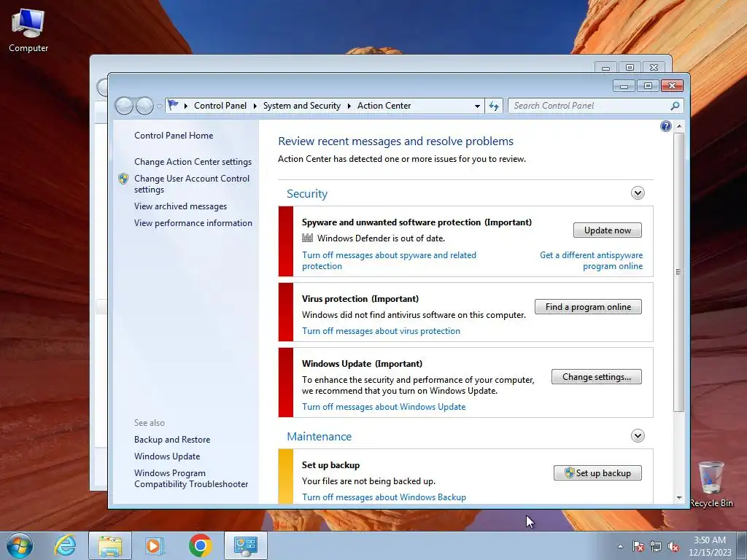
Task: Open the Windows Update sidebar link
Action: click(x=167, y=456)
